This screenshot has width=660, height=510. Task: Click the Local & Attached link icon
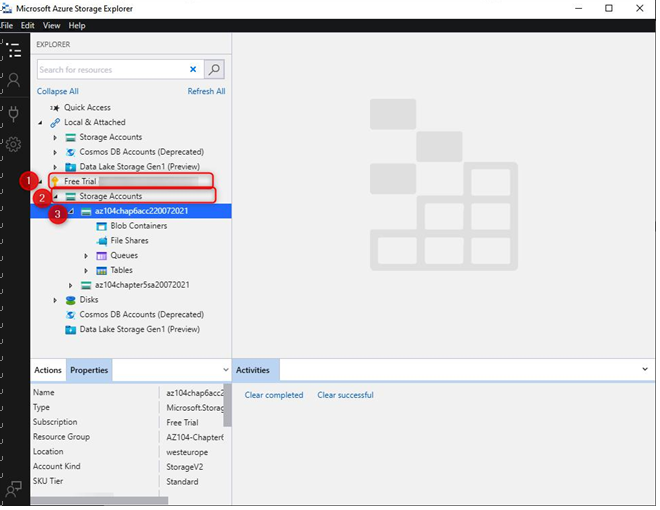[x=55, y=122]
